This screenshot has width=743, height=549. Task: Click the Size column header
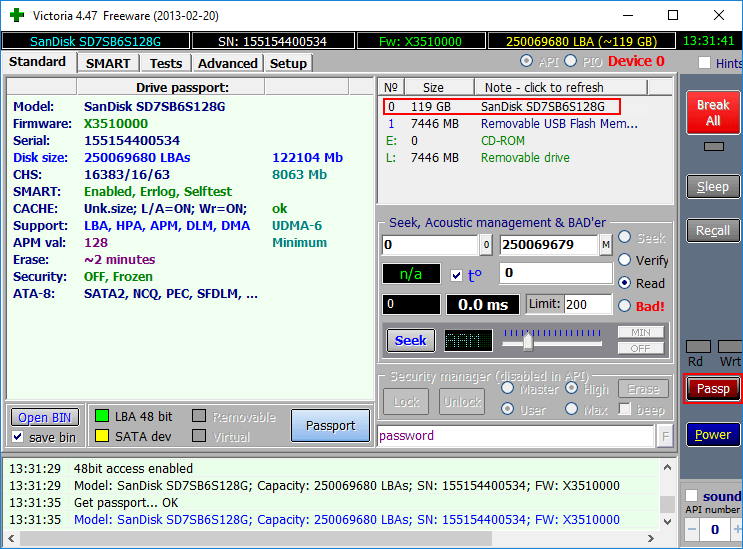pyautogui.click(x=439, y=88)
